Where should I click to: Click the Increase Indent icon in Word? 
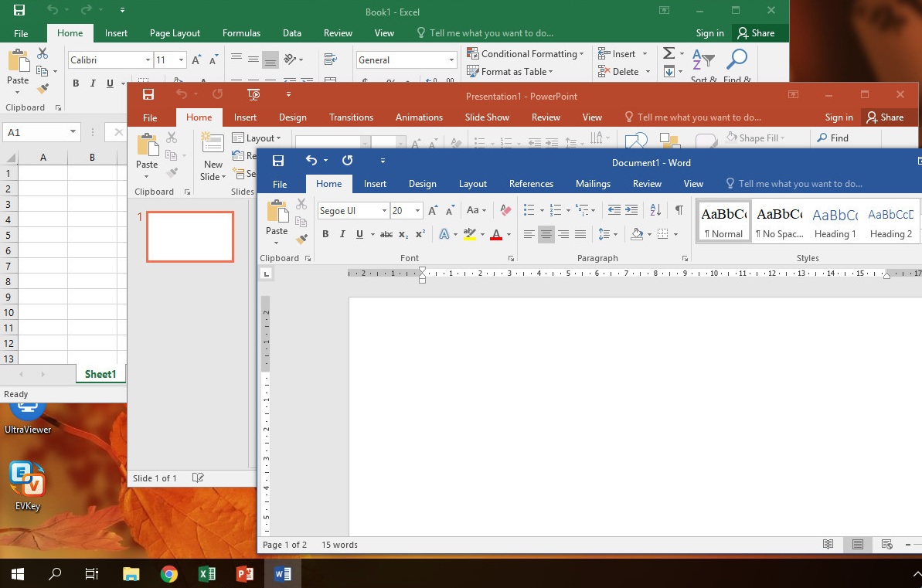point(631,210)
